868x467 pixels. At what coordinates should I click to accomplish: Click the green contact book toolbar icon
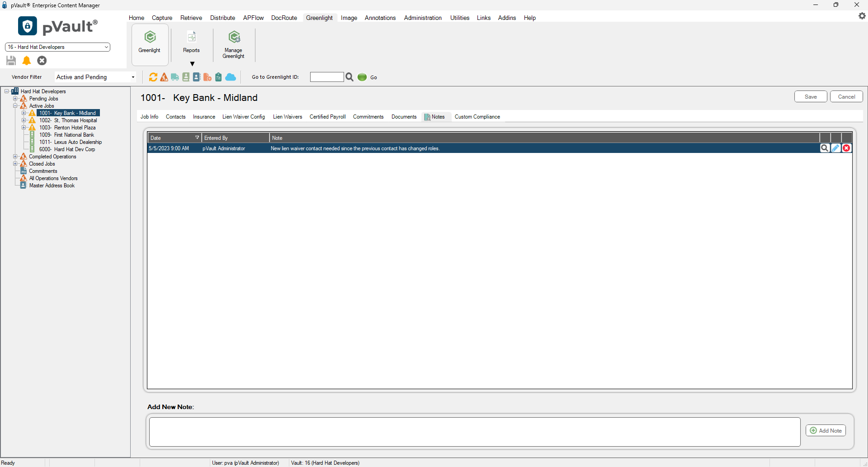[x=186, y=77]
